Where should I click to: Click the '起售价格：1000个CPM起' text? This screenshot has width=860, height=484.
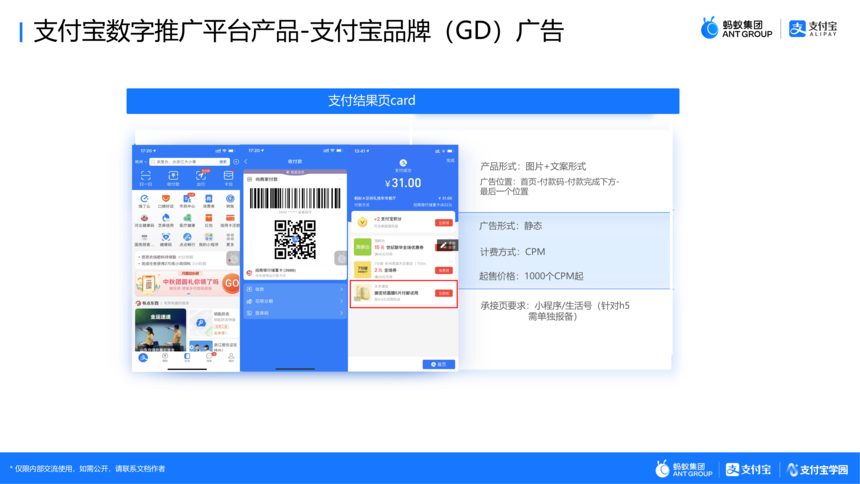(x=531, y=276)
